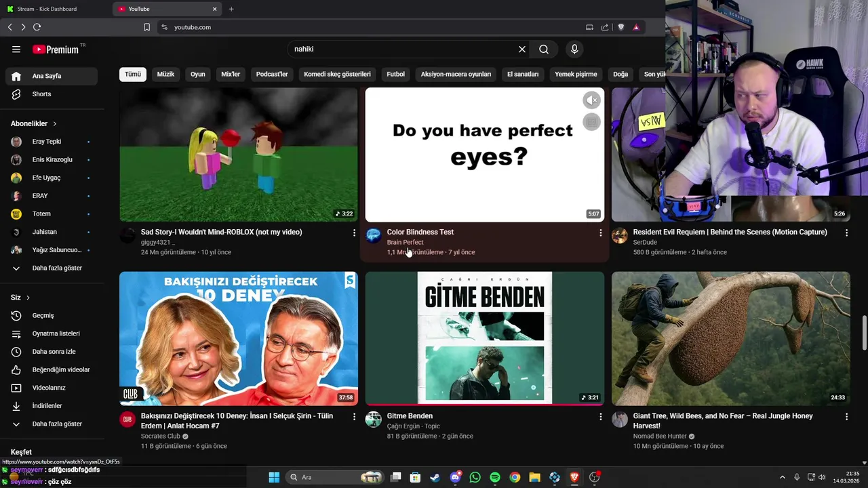
Task: Open options for Bakışınızı Değiştirecek video
Action: tap(354, 417)
